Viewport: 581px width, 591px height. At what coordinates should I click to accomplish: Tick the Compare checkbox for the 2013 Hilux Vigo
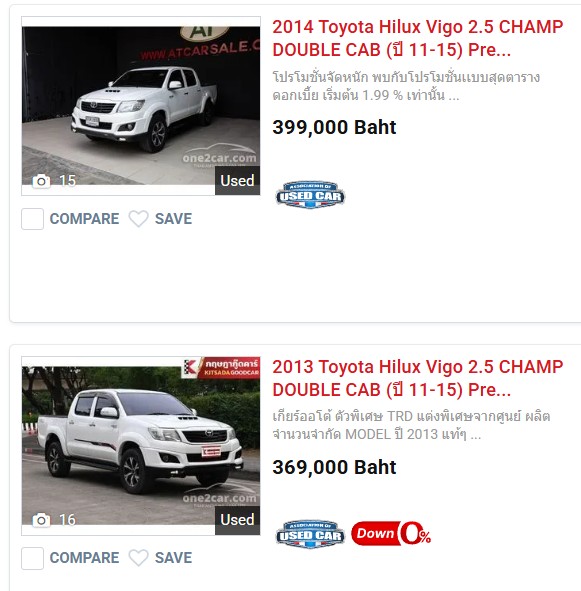click(32, 558)
